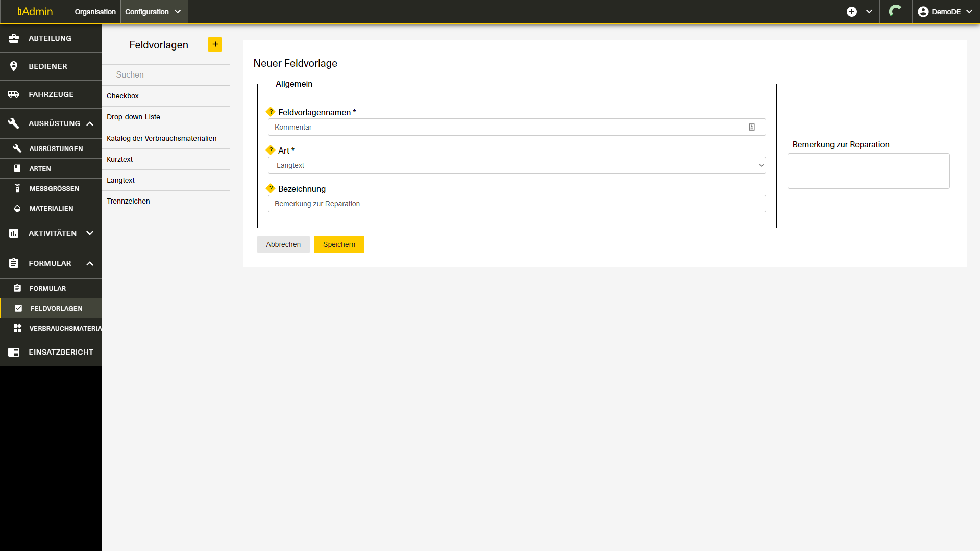Click the Verbrauchsmaterial widgets icon
Image resolution: width=980 pixels, height=551 pixels.
point(17,328)
